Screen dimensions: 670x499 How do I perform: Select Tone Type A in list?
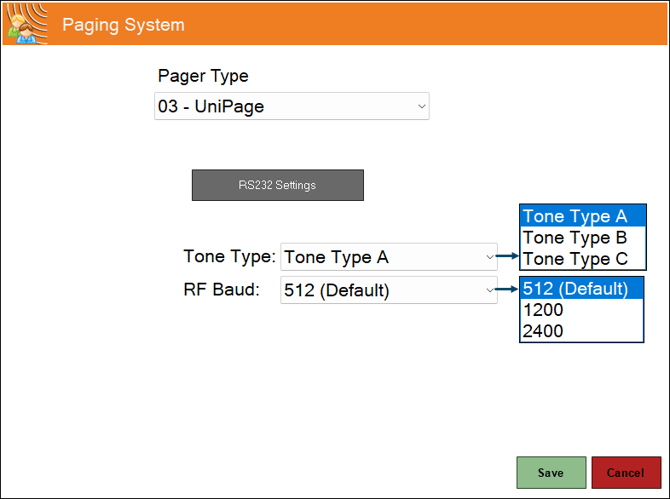coord(582,216)
